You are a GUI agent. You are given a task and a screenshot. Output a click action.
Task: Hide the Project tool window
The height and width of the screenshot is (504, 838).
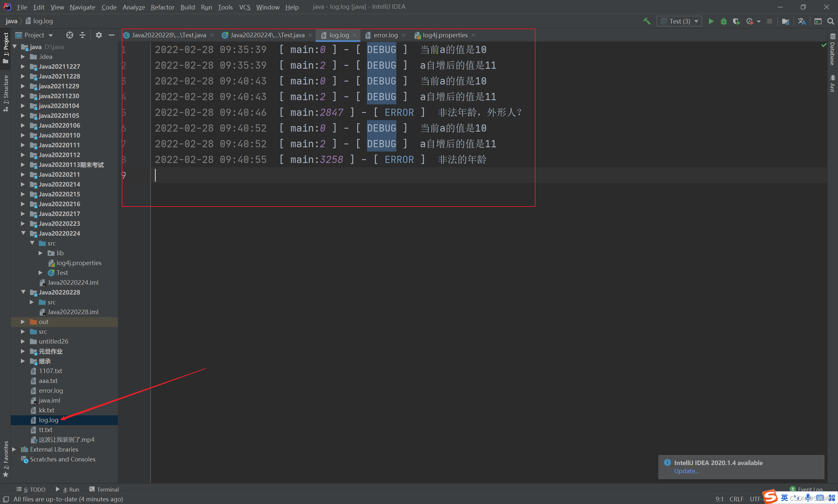111,35
